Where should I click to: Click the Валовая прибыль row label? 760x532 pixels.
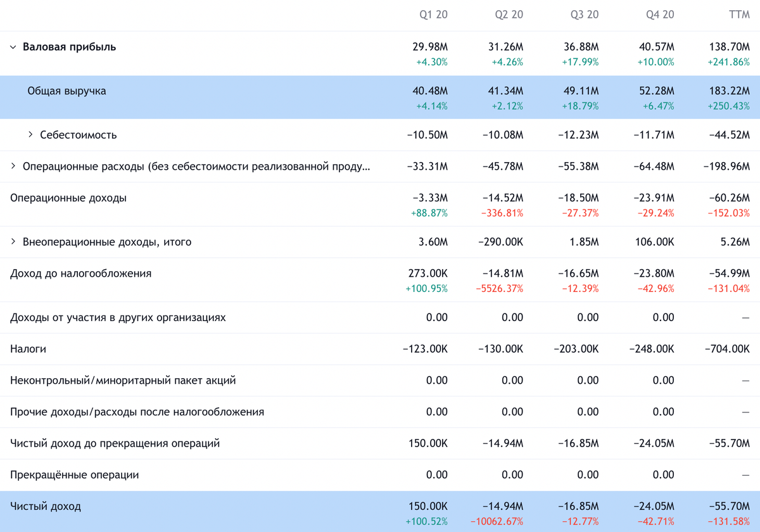(x=69, y=47)
